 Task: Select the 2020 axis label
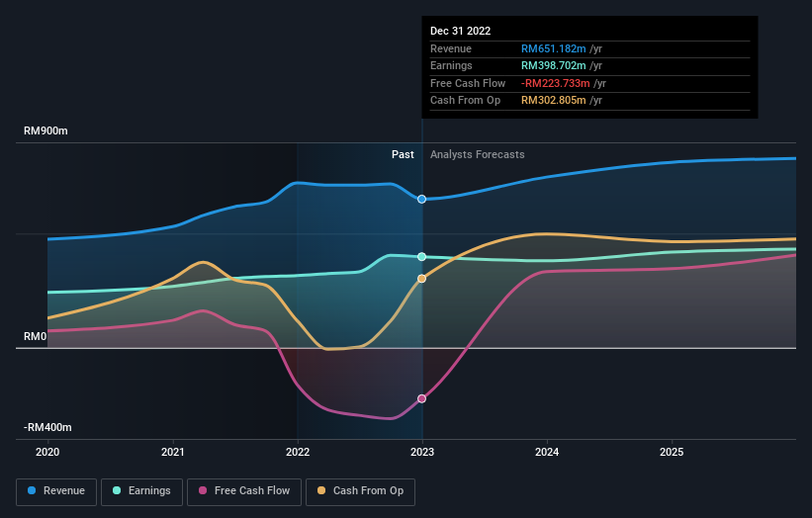47,453
